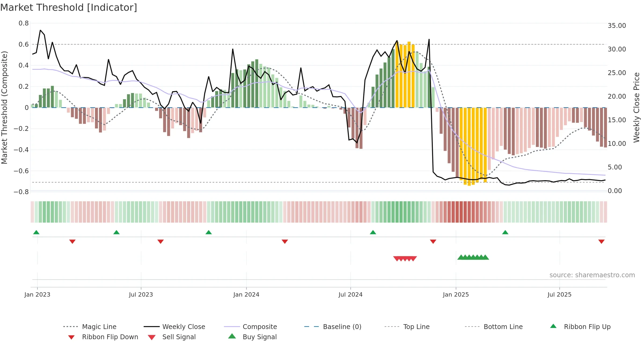
Task: Click the ribbon flip down marker near Nov 2024
Action: pos(433,242)
